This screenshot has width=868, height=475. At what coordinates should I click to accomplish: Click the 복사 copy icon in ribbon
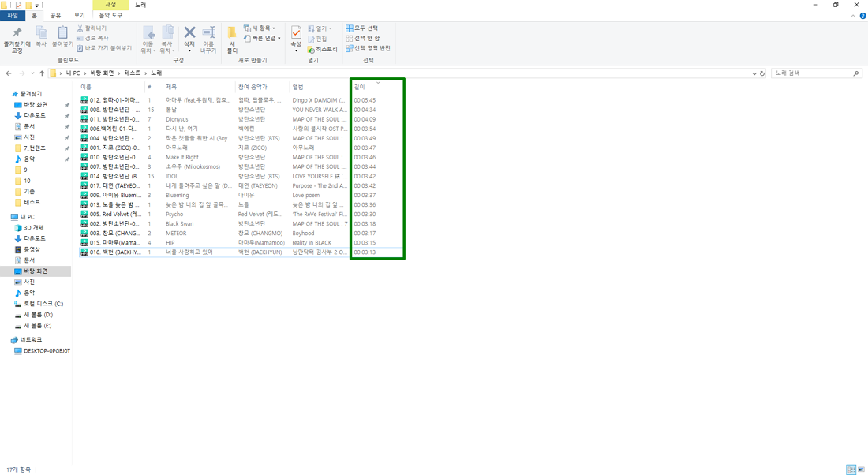click(x=41, y=32)
